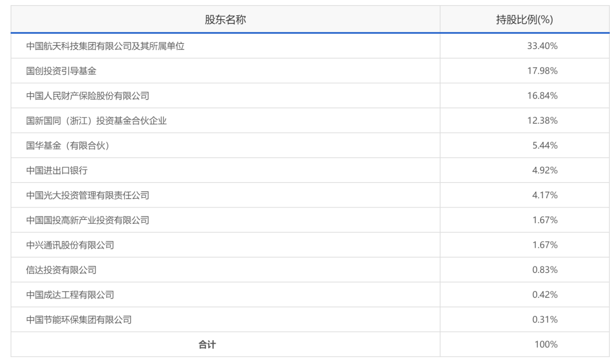Click the 5.44% holding value
The width and height of the screenshot is (616, 364).
pos(545,146)
